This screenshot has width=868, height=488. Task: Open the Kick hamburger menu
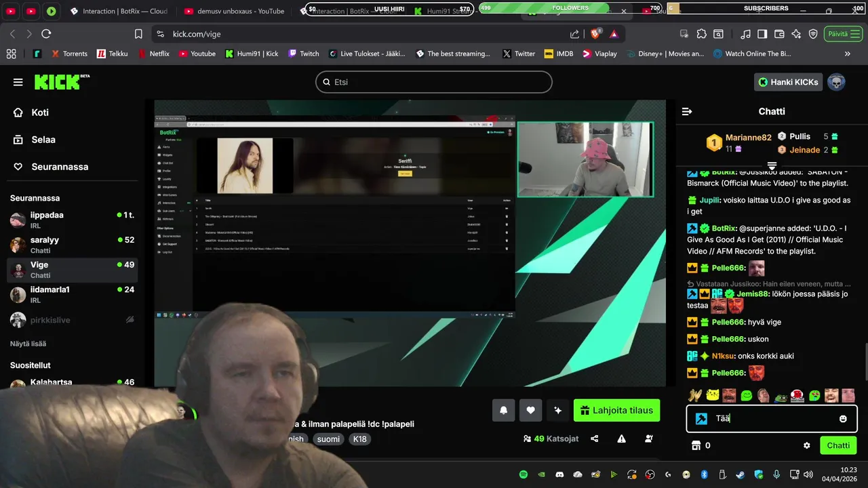click(18, 82)
